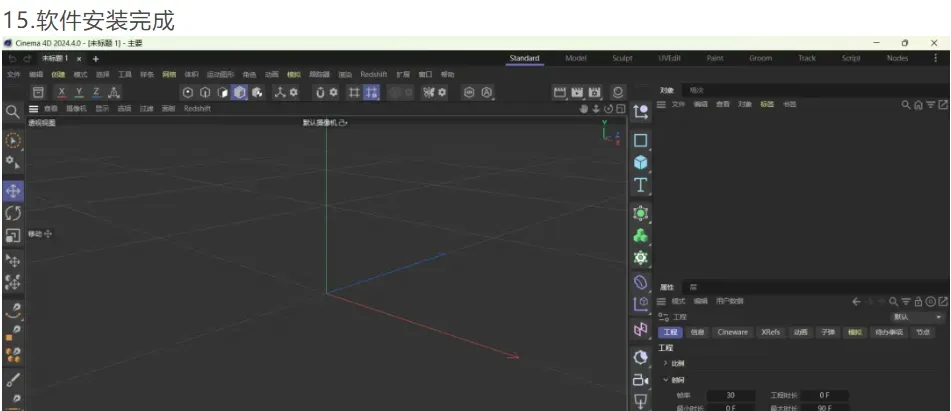Open Edit Render Settings clapboard gear icon

pyautogui.click(x=594, y=92)
